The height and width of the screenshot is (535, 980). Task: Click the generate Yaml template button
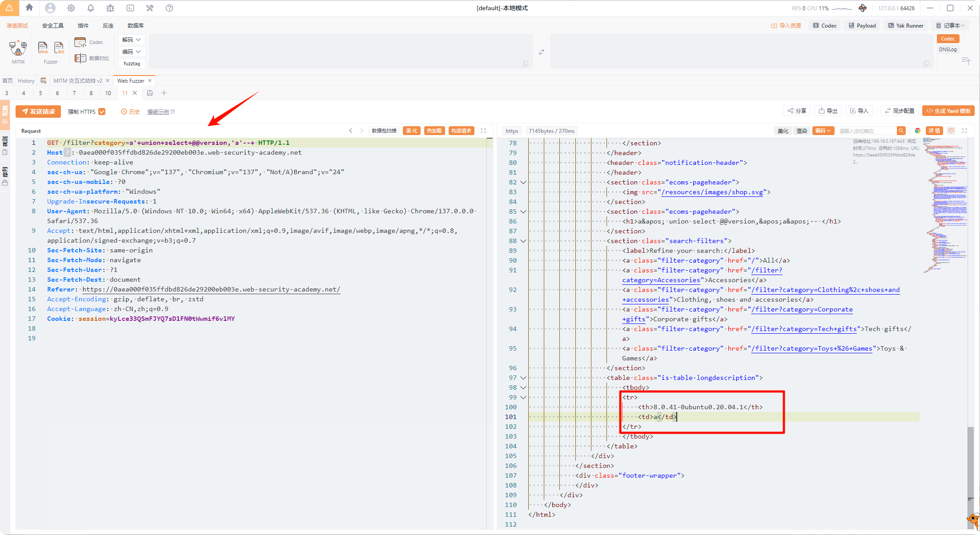[948, 111]
